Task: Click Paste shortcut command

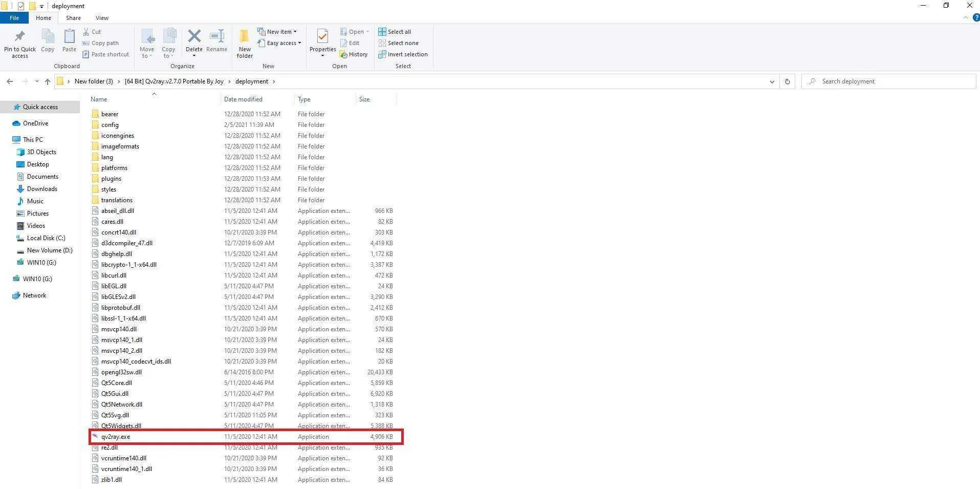Action: 105,54
